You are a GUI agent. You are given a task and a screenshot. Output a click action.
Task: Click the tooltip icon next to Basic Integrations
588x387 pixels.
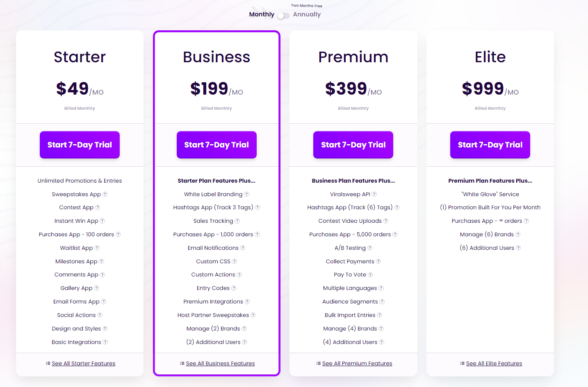(x=105, y=342)
